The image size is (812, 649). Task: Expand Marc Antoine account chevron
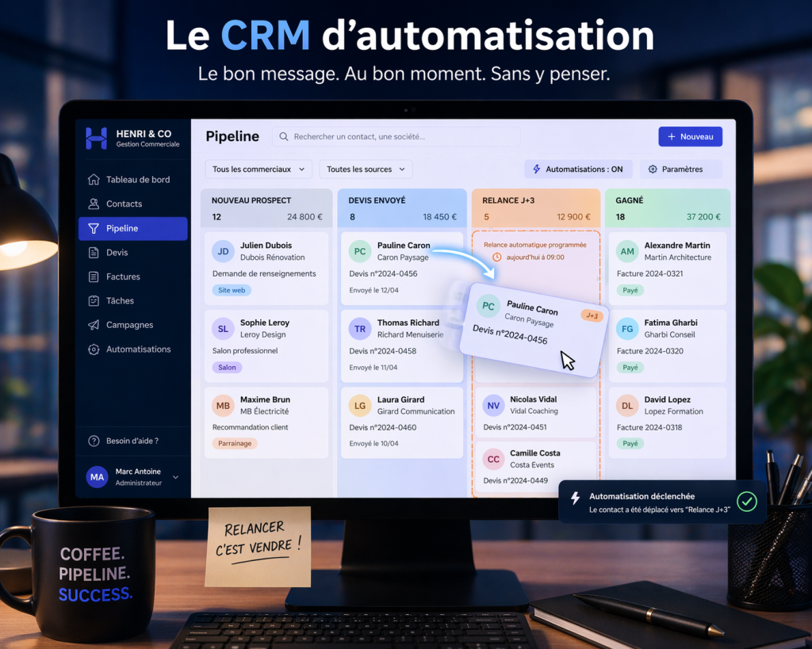coord(175,477)
